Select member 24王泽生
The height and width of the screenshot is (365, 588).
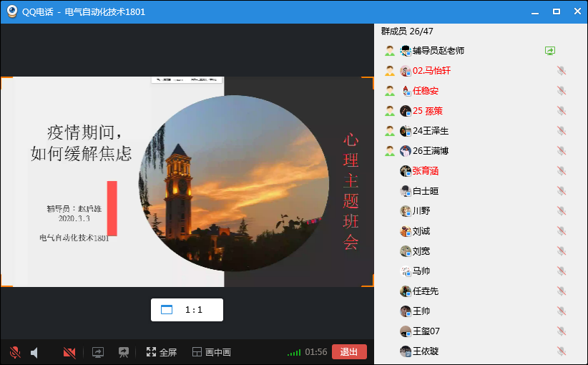pyautogui.click(x=431, y=131)
